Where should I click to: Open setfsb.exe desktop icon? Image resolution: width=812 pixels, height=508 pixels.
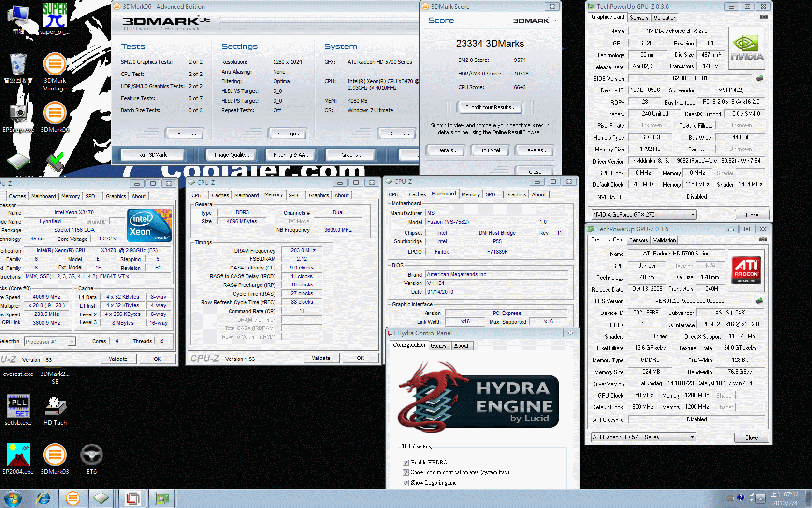click(x=18, y=410)
